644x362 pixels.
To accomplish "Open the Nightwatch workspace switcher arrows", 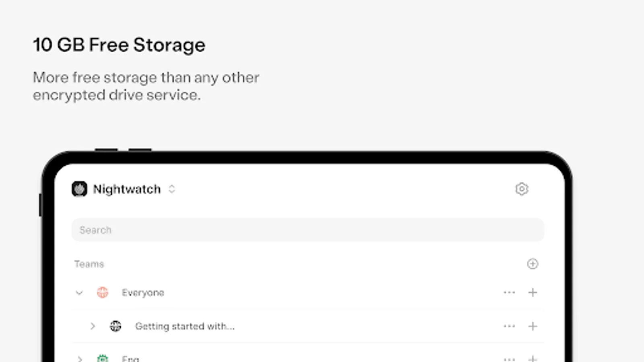I will (x=172, y=189).
